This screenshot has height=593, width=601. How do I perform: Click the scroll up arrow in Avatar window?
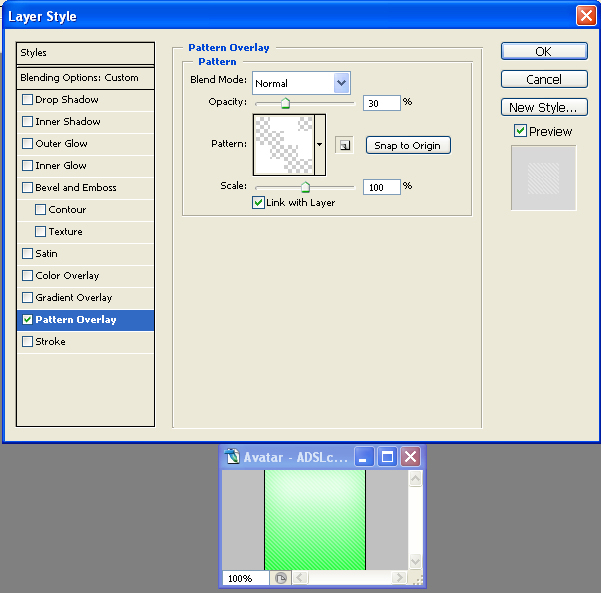pyautogui.click(x=415, y=479)
